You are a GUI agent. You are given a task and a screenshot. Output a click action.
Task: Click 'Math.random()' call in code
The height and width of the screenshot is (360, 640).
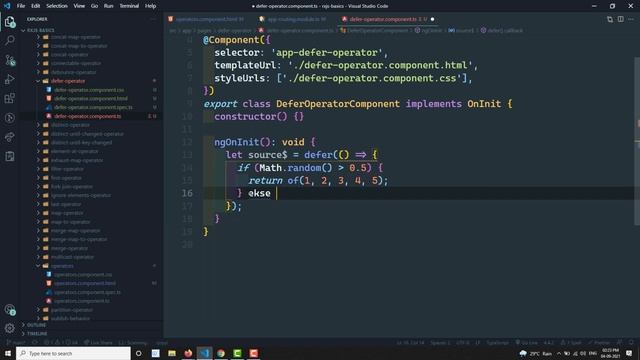click(x=296, y=168)
